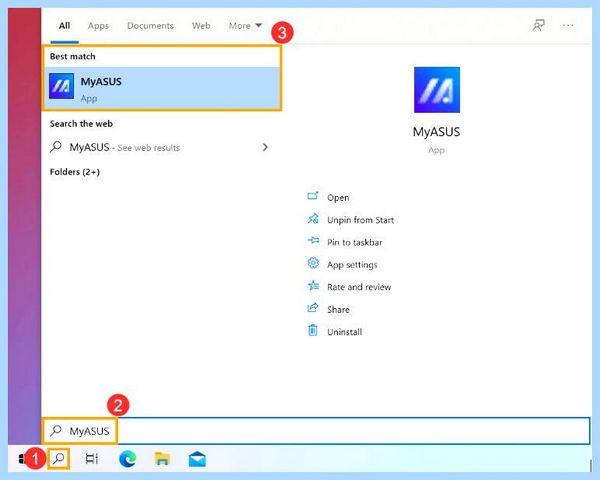Viewport: 600px width, 480px height.
Task: Expand MyASUS web results chevron
Action: 265,147
